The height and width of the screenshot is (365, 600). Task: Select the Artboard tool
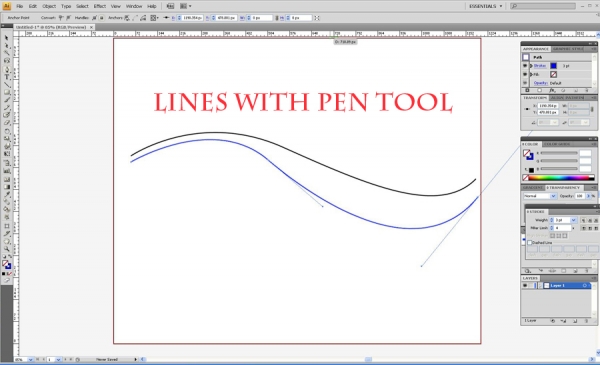pos(7,226)
